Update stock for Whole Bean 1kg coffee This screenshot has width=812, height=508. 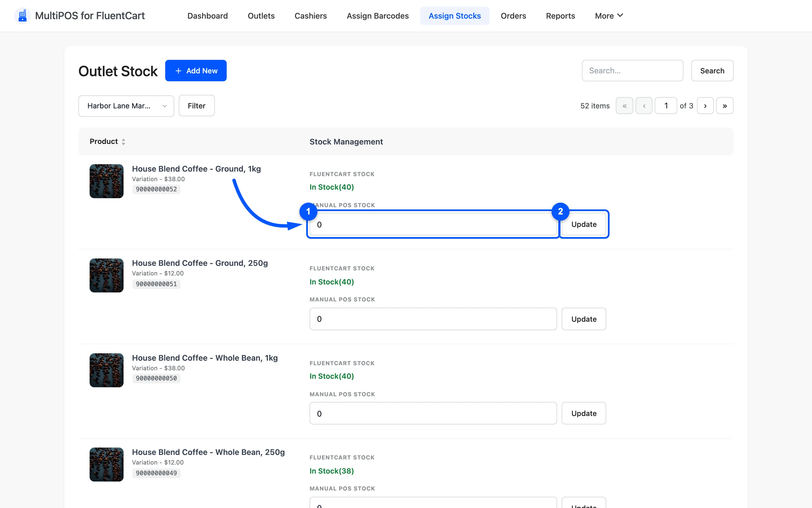pyautogui.click(x=584, y=413)
